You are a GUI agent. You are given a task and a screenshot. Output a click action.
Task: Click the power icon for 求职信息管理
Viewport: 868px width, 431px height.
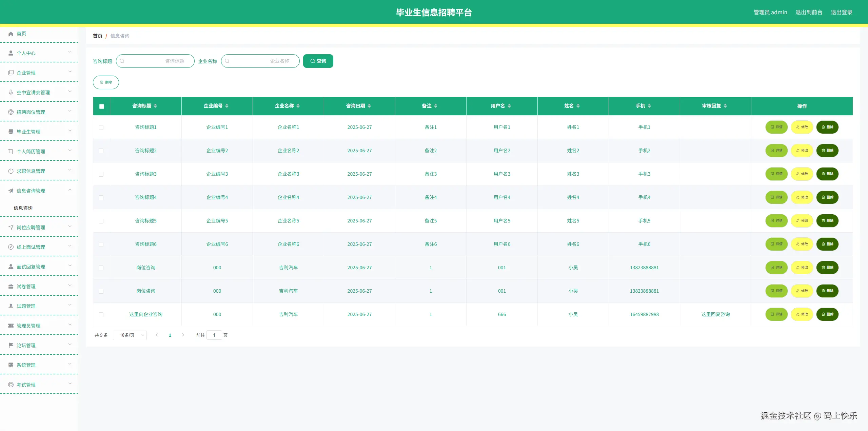click(11, 171)
